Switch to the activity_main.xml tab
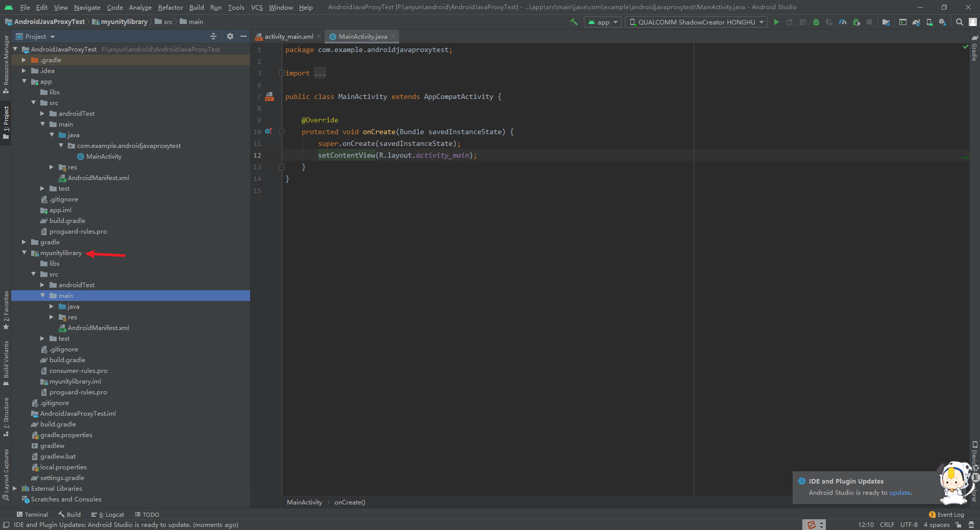The image size is (980, 530). point(288,36)
